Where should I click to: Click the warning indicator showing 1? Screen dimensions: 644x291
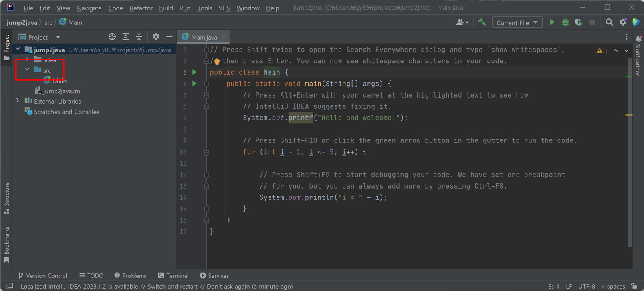(x=602, y=51)
